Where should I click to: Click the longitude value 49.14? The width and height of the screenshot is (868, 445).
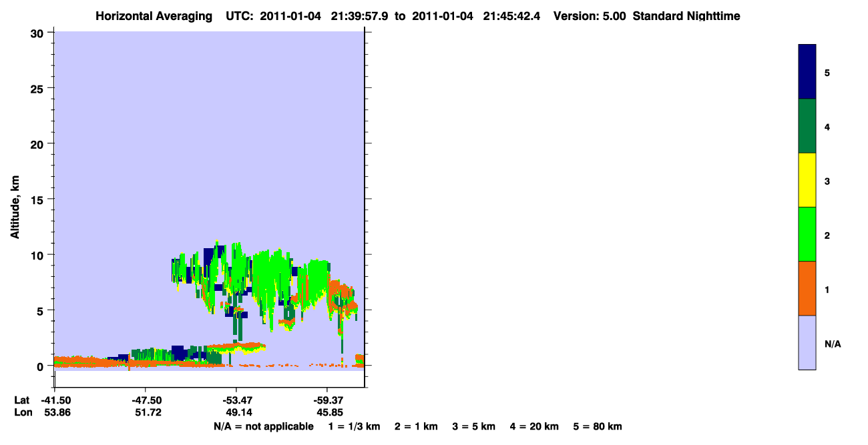pyautogui.click(x=238, y=412)
